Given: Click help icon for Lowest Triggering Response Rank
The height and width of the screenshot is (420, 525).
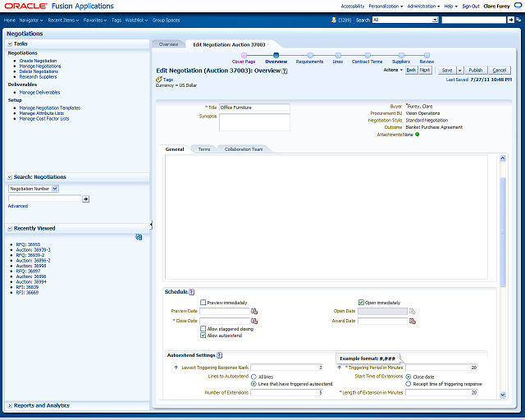Looking at the screenshot, I should [x=176, y=367].
